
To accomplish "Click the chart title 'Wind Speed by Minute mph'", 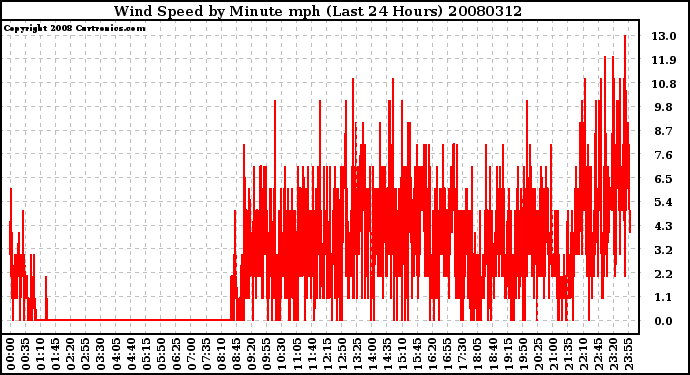I will coord(217,11).
